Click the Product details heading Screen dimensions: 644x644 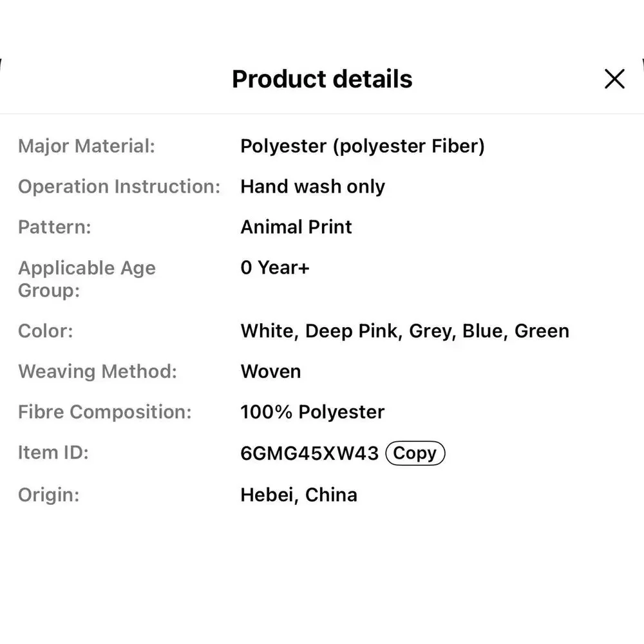point(322,79)
